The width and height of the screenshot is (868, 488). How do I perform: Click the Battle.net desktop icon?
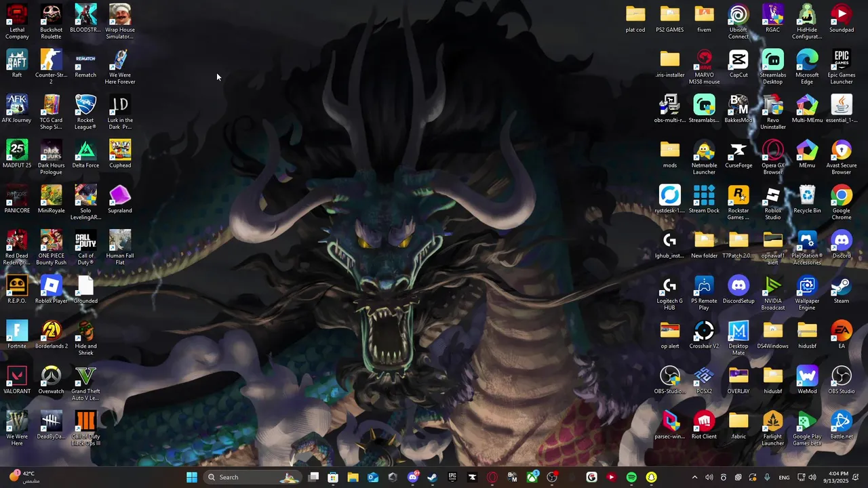(x=842, y=426)
